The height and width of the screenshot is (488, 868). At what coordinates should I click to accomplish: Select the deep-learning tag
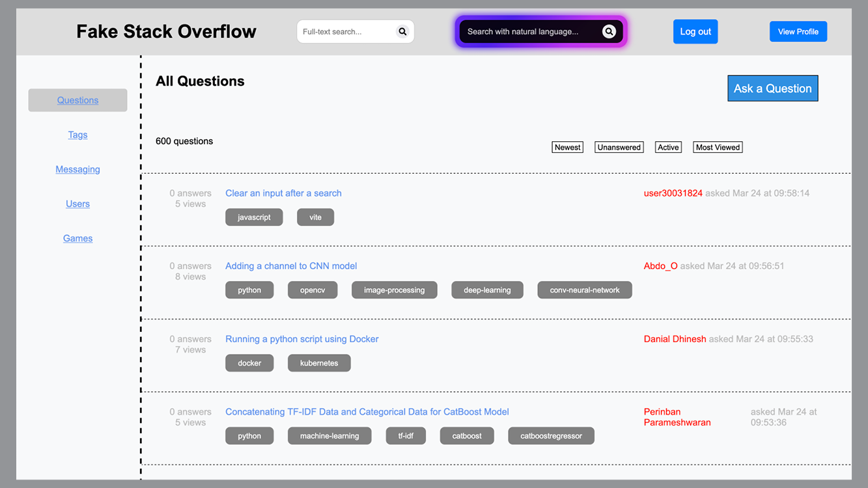[x=487, y=290]
